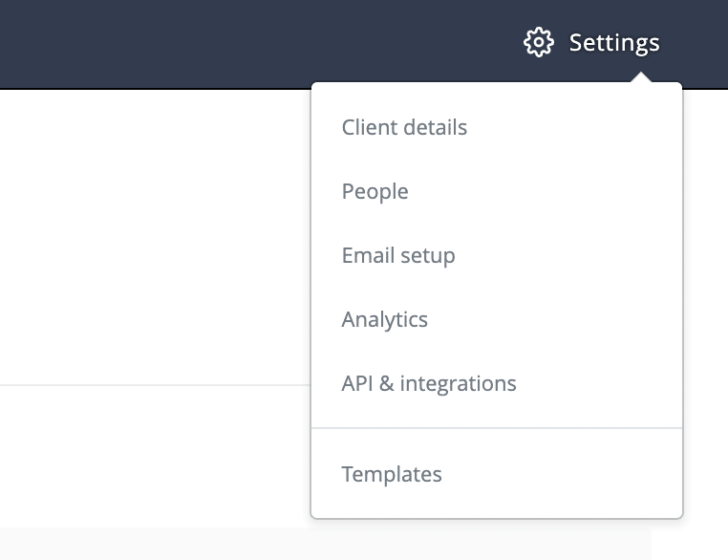Open Client details from Settings menu
Screen dimensions: 728x560
[x=404, y=127]
